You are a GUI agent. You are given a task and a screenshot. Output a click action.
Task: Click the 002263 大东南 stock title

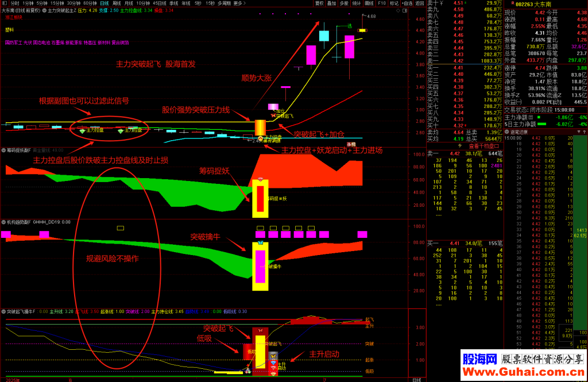pyautogui.click(x=533, y=4)
